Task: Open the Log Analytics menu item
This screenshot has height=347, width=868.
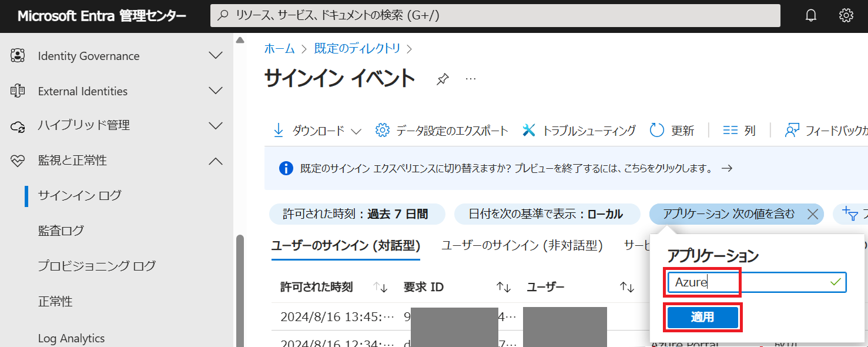Action: tap(71, 338)
